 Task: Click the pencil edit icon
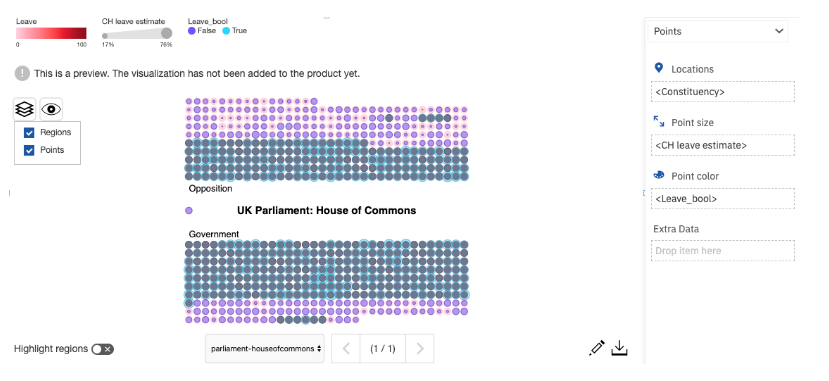coord(596,348)
